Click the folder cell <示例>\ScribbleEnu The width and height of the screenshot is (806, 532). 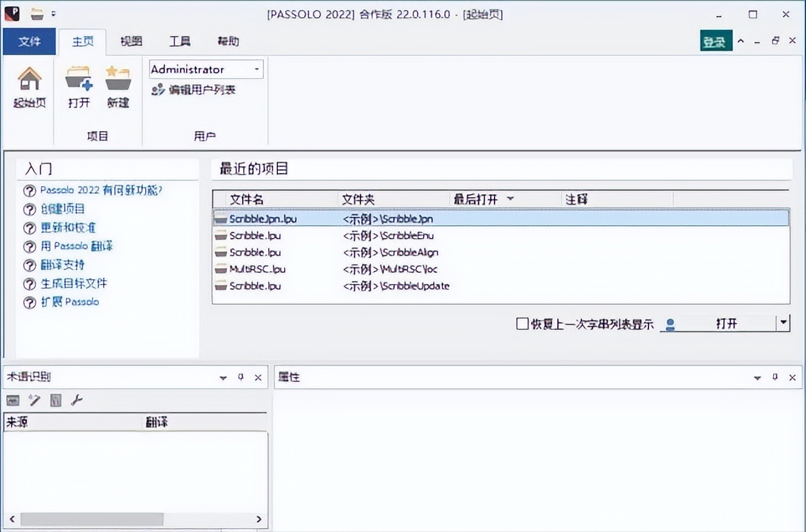click(388, 236)
